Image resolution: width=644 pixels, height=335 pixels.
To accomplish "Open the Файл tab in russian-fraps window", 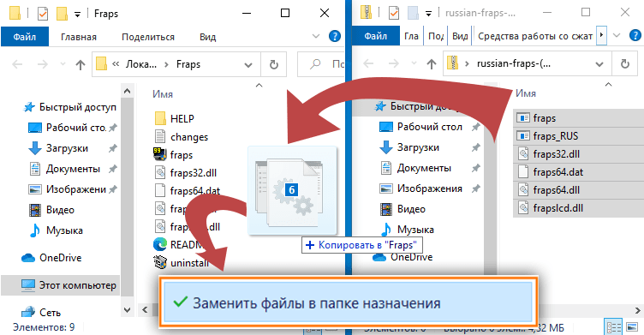I will [376, 36].
